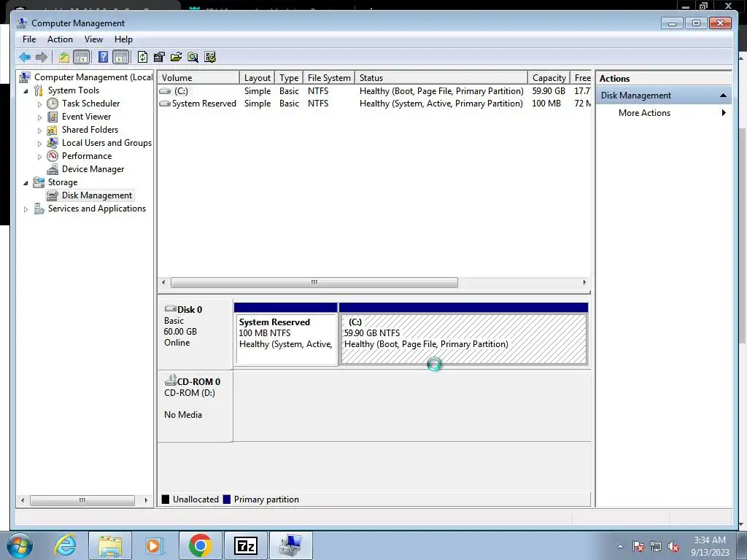The image size is (747, 560).
Task: Expand Local Users and Groups node
Action: [39, 144]
